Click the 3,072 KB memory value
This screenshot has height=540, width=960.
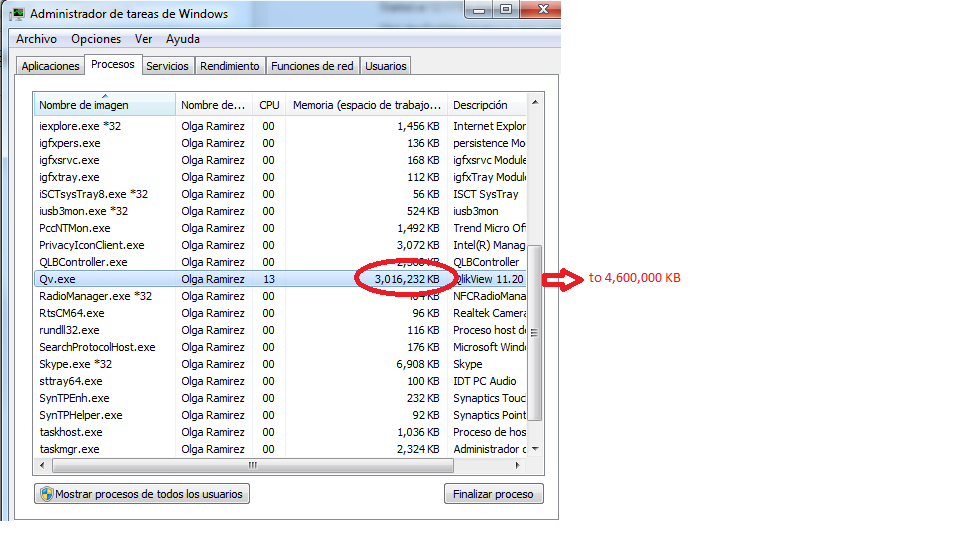(418, 246)
